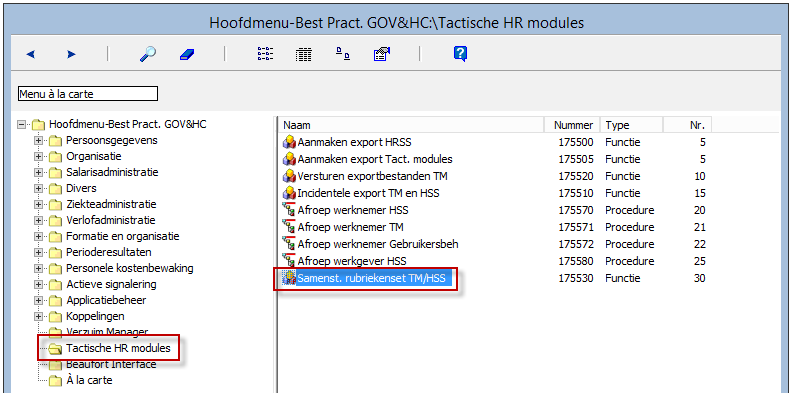The width and height of the screenshot is (793, 393).
Task: Click the Persoonsgegevens folder icon
Action: (56, 141)
